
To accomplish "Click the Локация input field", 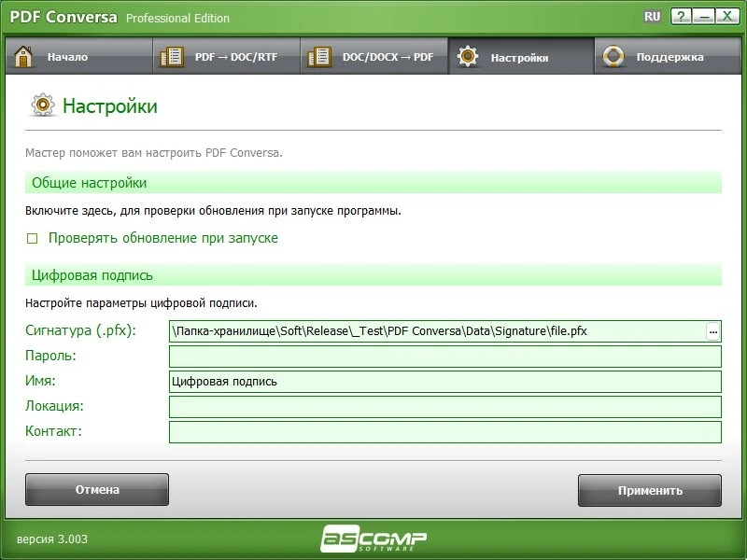I will 445,407.
